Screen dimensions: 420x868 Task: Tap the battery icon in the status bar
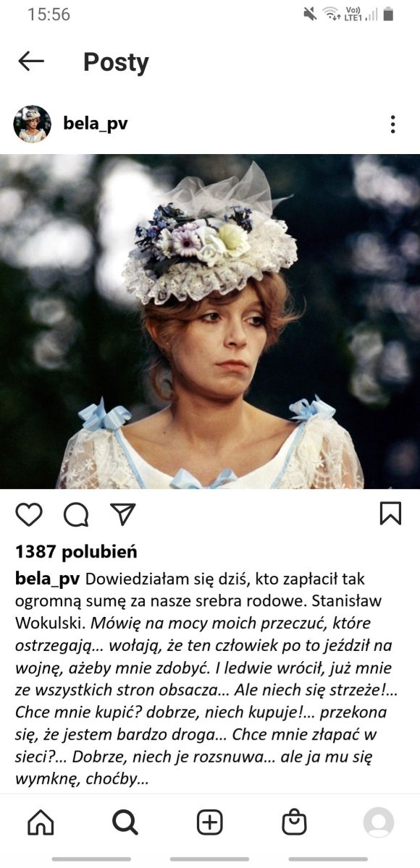(x=388, y=14)
